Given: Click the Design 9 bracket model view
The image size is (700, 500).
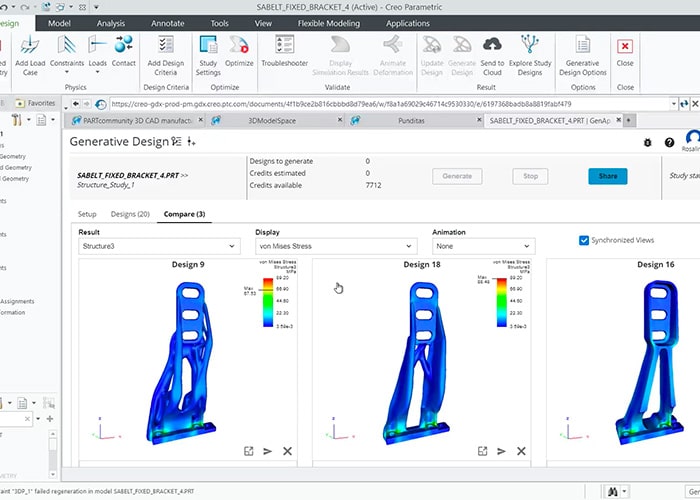Looking at the screenshot, I should point(181,362).
